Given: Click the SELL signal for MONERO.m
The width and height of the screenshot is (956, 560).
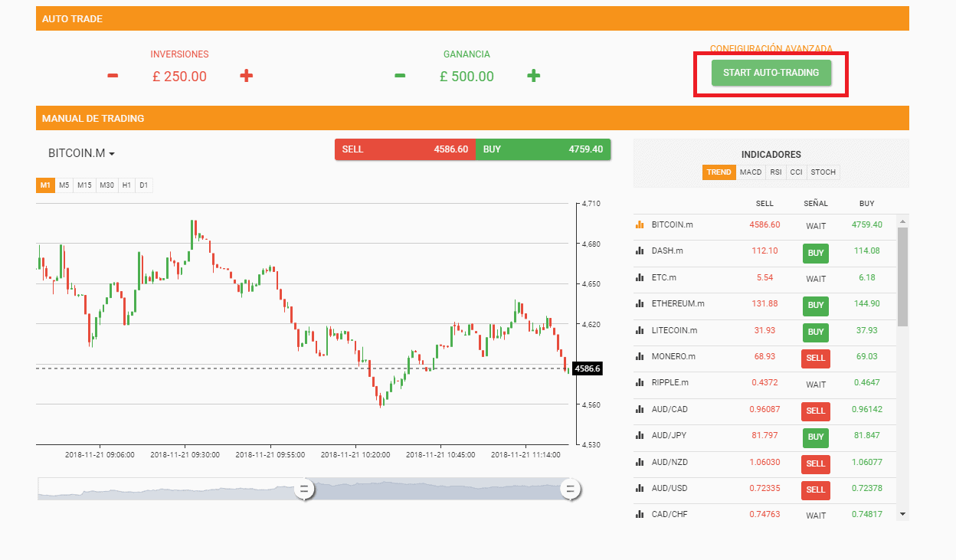Looking at the screenshot, I should (816, 358).
